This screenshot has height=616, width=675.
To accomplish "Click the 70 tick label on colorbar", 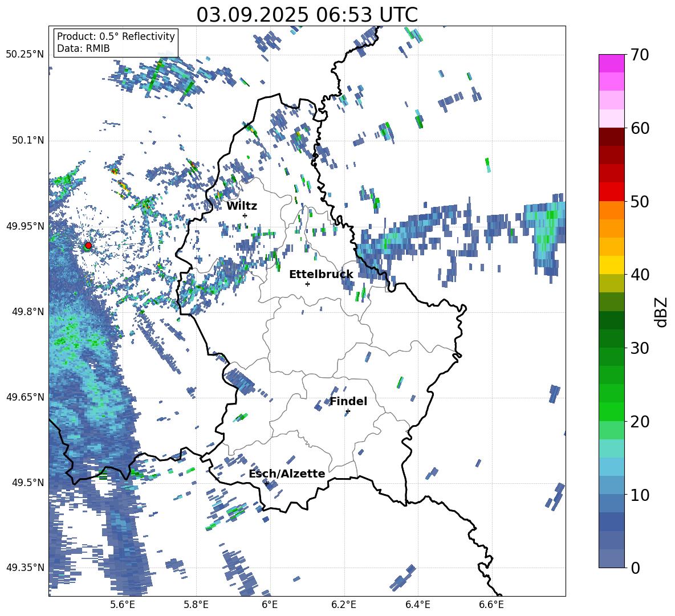I will click(x=640, y=55).
